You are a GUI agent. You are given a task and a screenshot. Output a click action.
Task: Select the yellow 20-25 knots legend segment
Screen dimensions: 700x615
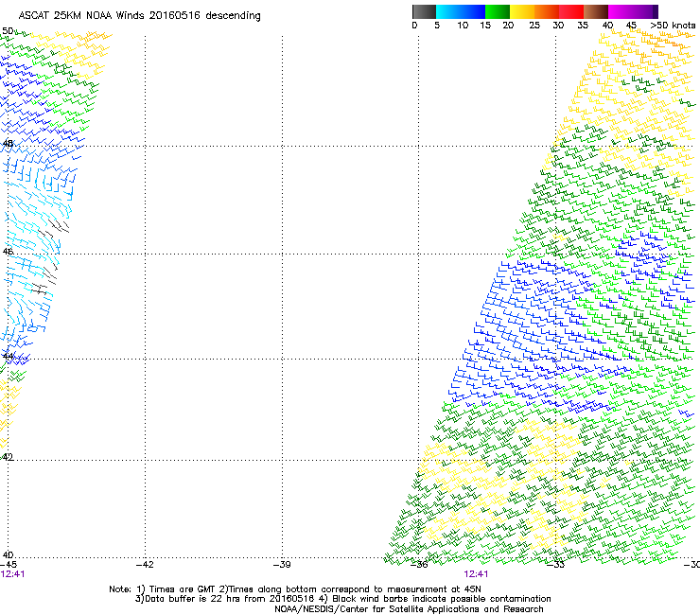point(522,11)
